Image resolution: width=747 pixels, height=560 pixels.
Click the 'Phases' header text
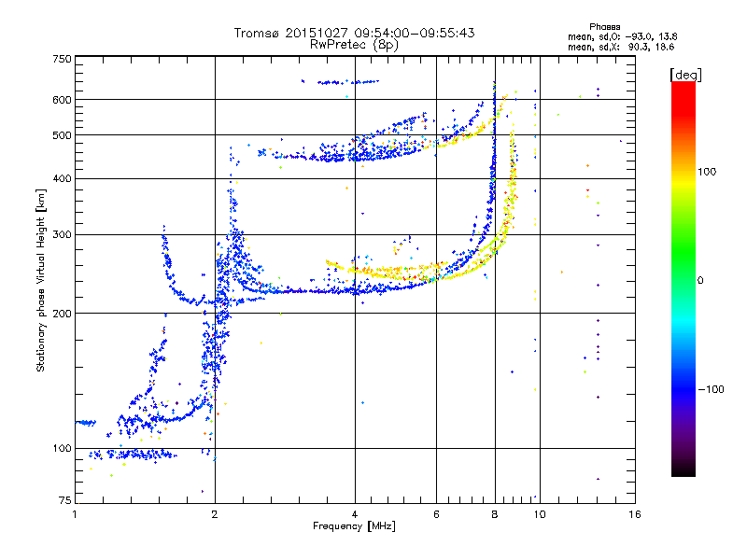click(604, 27)
